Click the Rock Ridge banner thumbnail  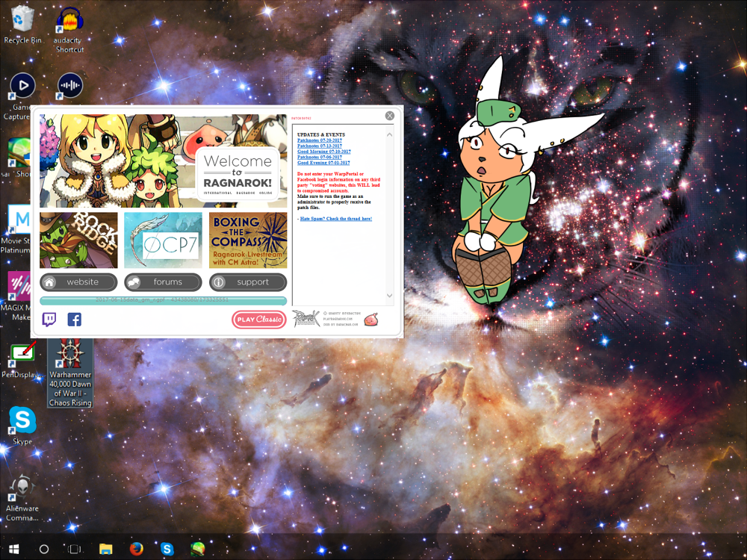tap(78, 240)
